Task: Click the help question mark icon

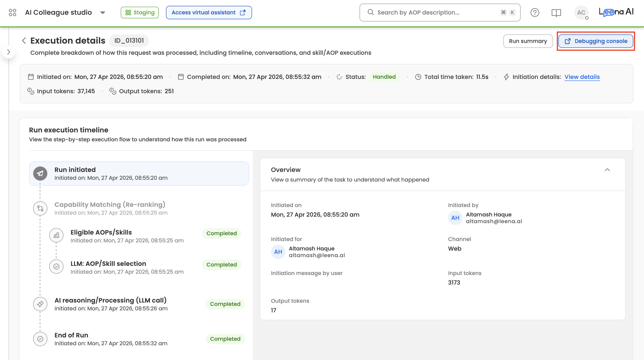Action: coord(535,13)
